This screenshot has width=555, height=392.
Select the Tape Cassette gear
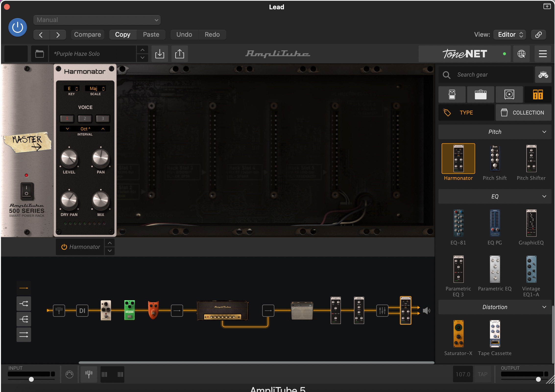tap(495, 334)
